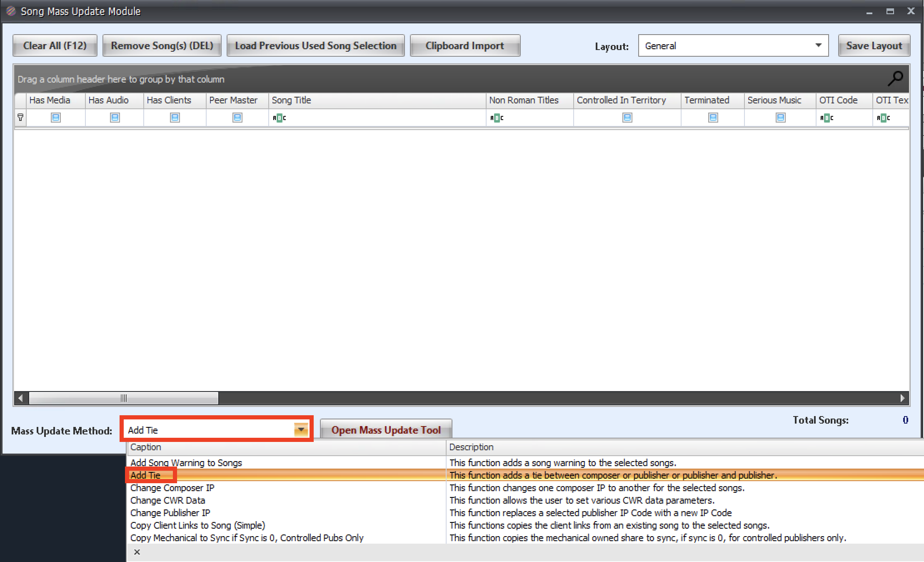Close the dropdown list with X icon
Screen dimensions: 924x562
(137, 552)
